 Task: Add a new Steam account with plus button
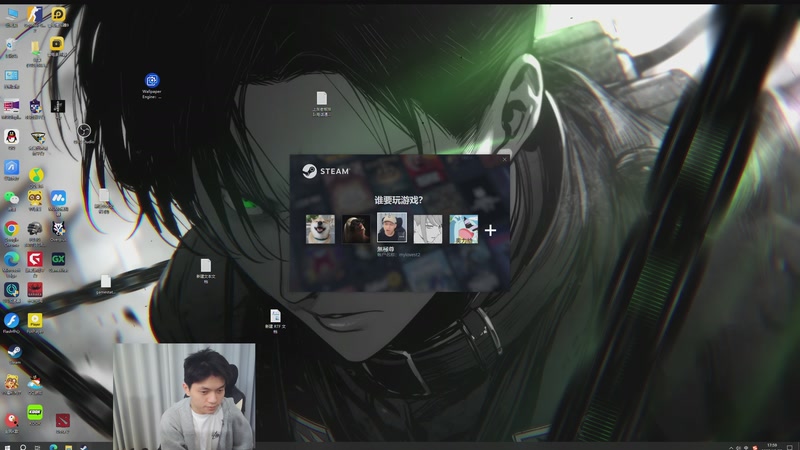click(x=490, y=231)
